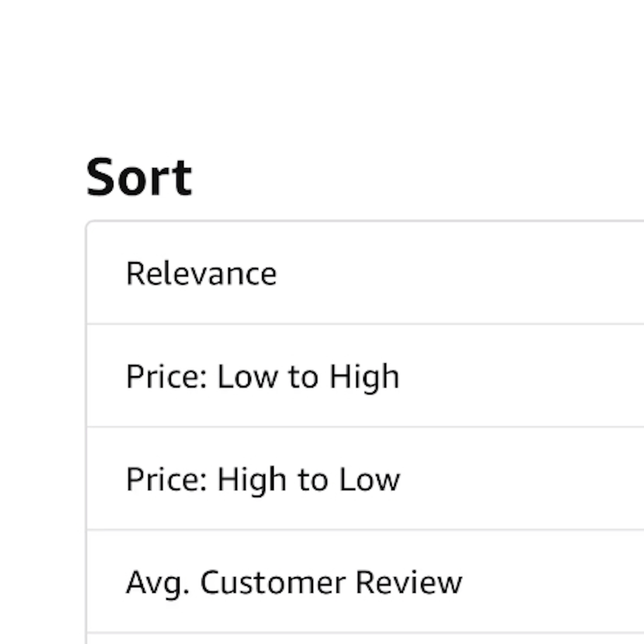
Task: Choose Avg. Customer Review sorting
Action: pos(294,582)
